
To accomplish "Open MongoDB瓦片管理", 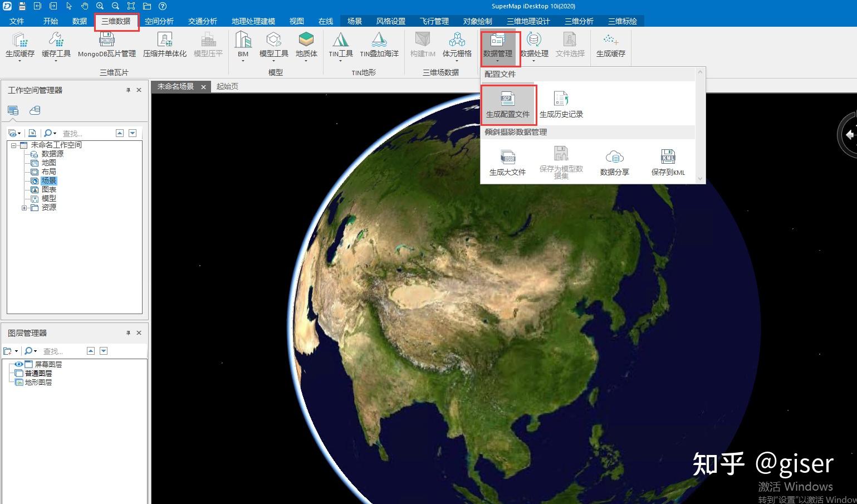I will click(x=107, y=45).
